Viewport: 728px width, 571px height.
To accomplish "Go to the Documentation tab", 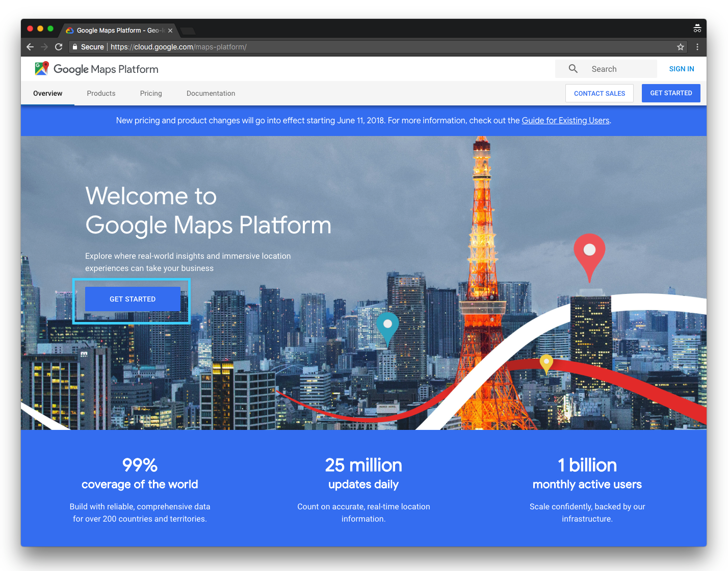I will point(211,93).
